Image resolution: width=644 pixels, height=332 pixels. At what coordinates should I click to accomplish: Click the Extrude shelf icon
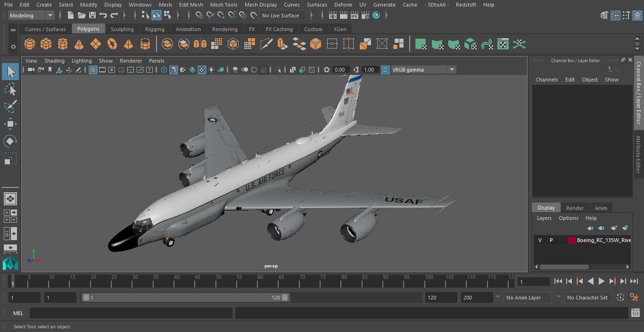pyautogui.click(x=282, y=44)
